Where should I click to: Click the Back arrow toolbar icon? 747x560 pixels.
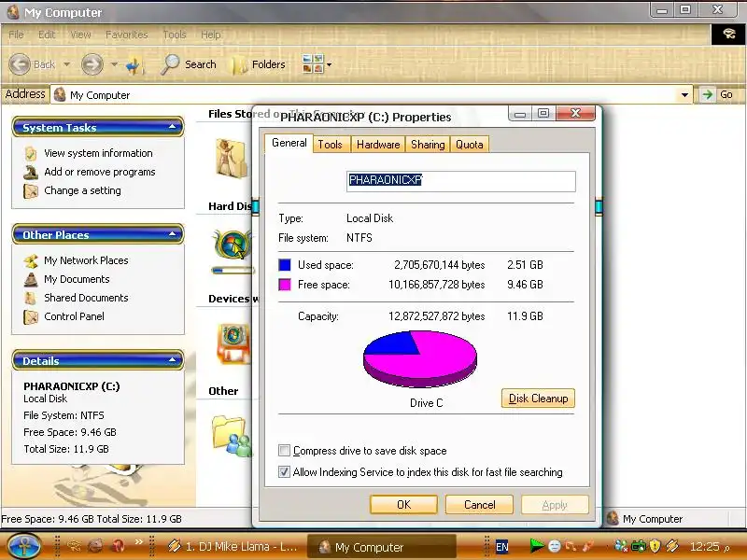20,64
